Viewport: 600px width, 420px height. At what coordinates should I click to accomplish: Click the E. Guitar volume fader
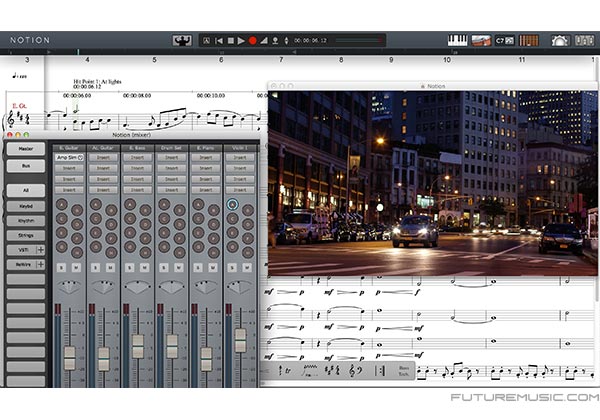[x=70, y=358]
